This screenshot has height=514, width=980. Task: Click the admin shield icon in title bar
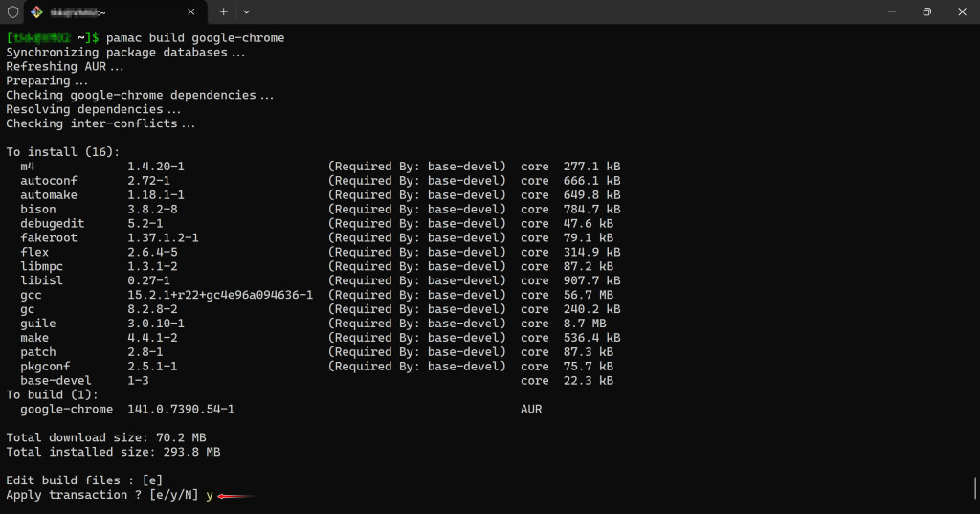[x=12, y=11]
